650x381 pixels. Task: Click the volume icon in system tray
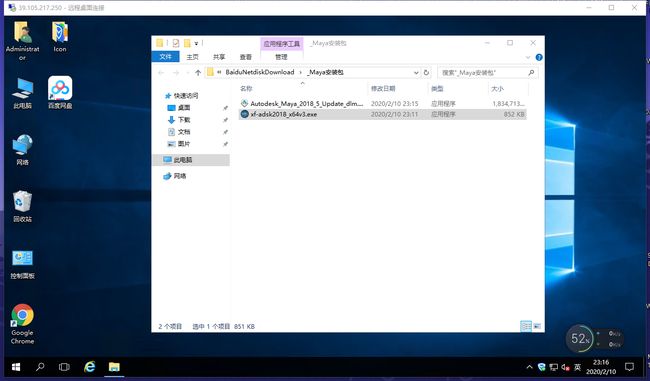[565, 367]
